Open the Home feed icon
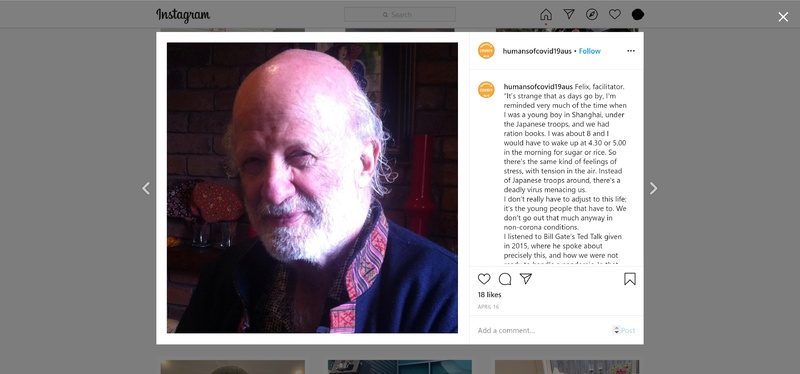The width and height of the screenshot is (800, 374). coord(545,14)
